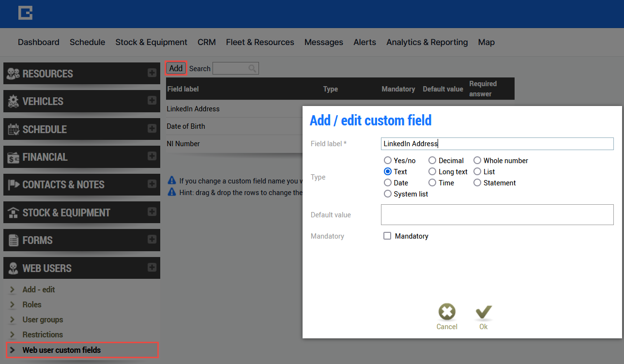Image resolution: width=624 pixels, height=364 pixels.
Task: Click the Ok checkmark icon
Action: tap(483, 312)
